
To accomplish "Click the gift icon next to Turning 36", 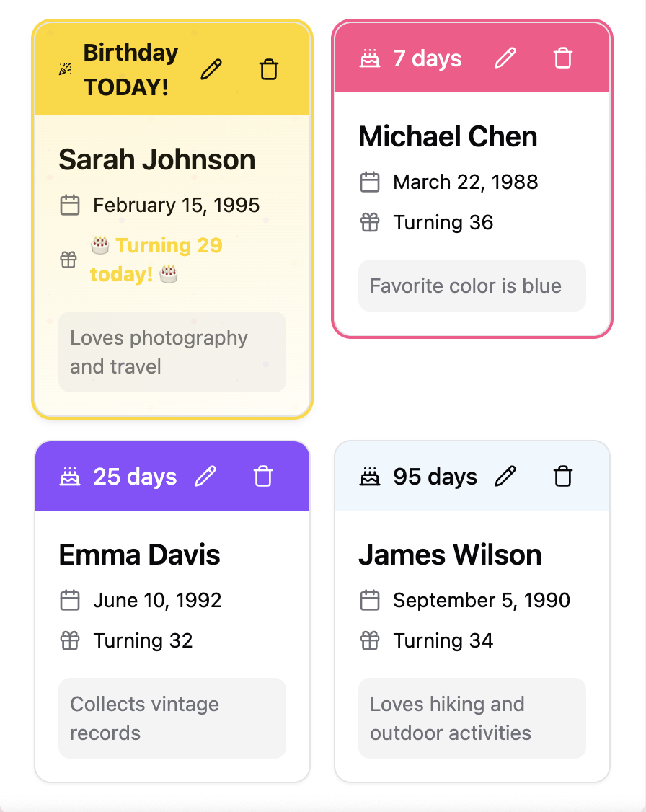I will tap(370, 222).
